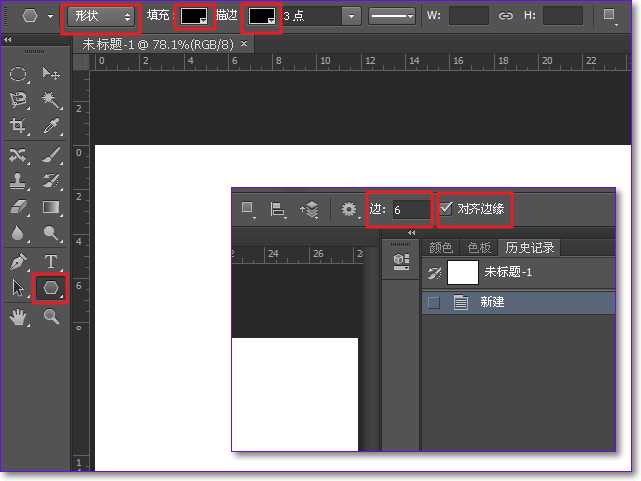Open the gear polygon options menu
Viewport: 641px width, 481px height.
[x=349, y=210]
